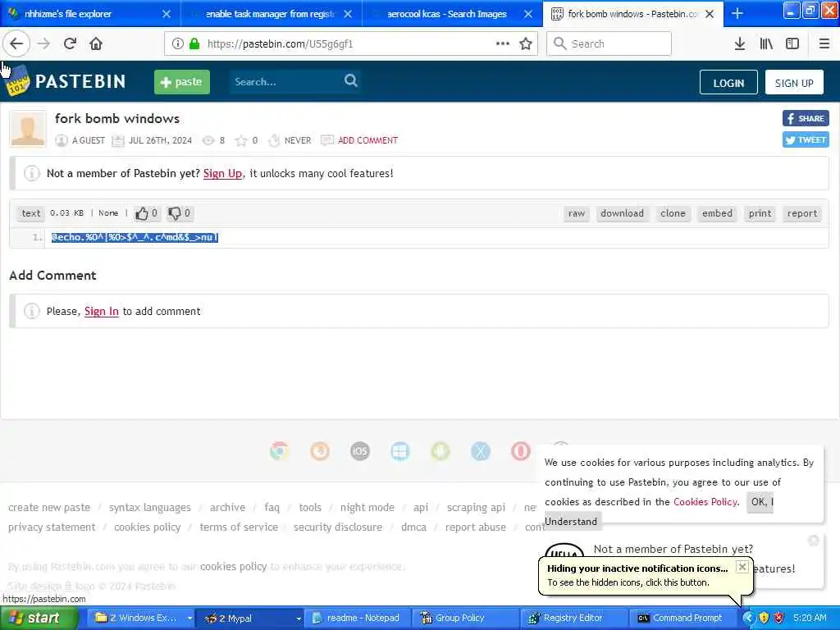Show hidden tray icons arrow
The width and height of the screenshot is (840, 630).
pos(747,618)
